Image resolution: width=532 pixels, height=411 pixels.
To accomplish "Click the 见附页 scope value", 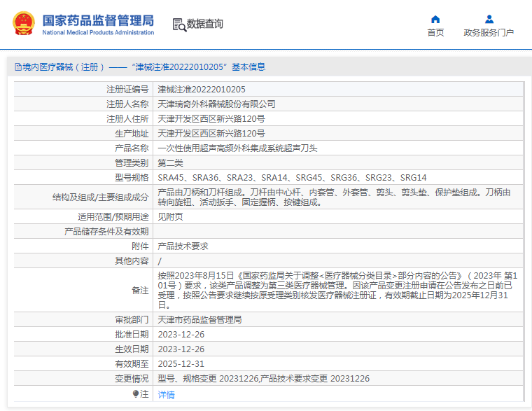I will pos(170,216).
